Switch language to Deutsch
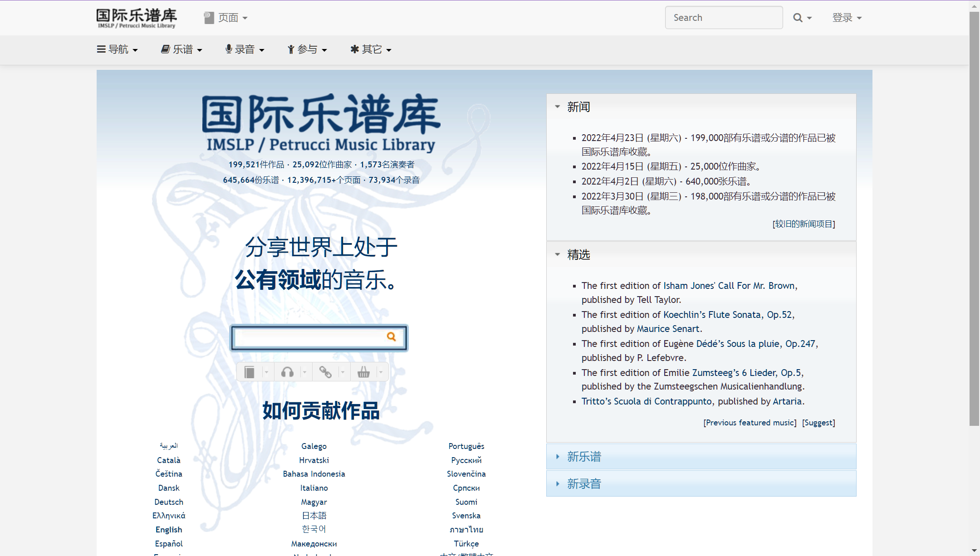980x556 pixels. click(169, 502)
